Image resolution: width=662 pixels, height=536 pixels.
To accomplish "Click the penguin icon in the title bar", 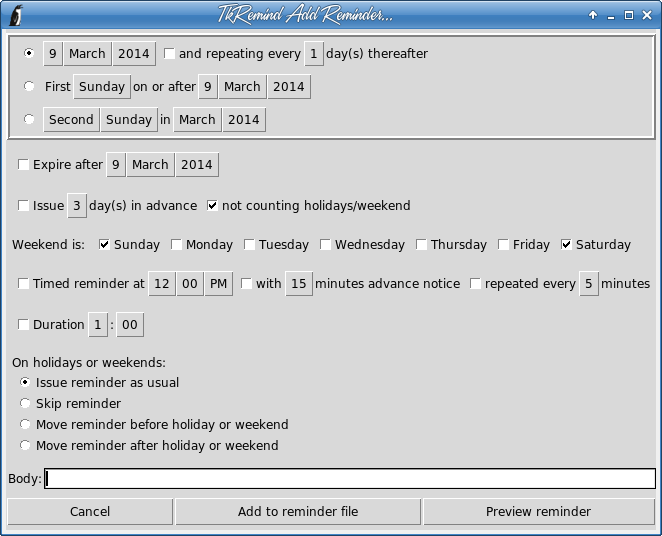I will (16, 15).
